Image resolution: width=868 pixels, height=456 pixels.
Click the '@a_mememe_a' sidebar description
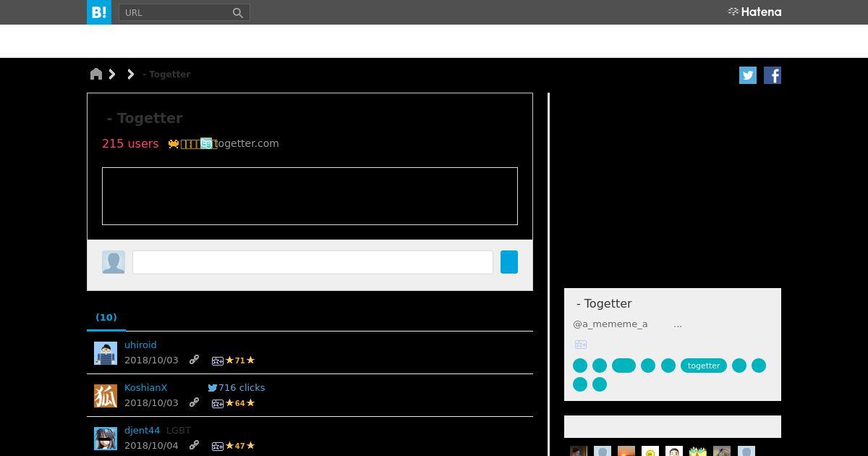click(610, 324)
